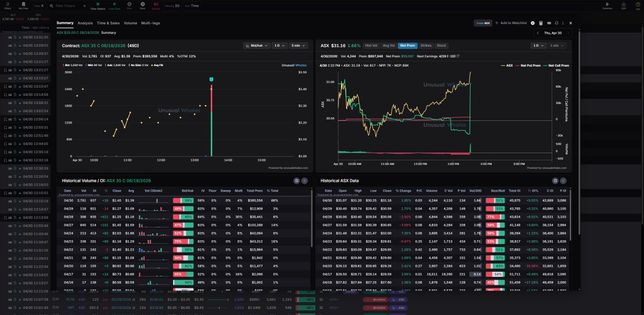Select the Strikes chart option

(x=426, y=46)
